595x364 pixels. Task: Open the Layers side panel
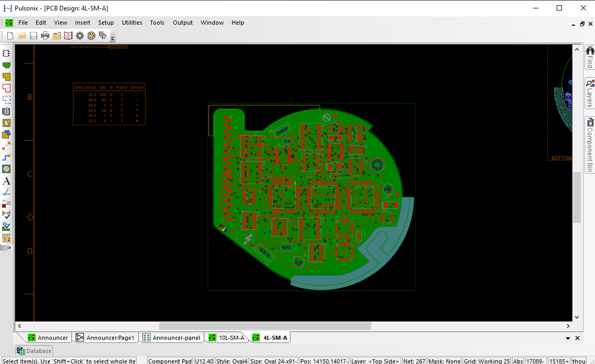tap(590, 93)
